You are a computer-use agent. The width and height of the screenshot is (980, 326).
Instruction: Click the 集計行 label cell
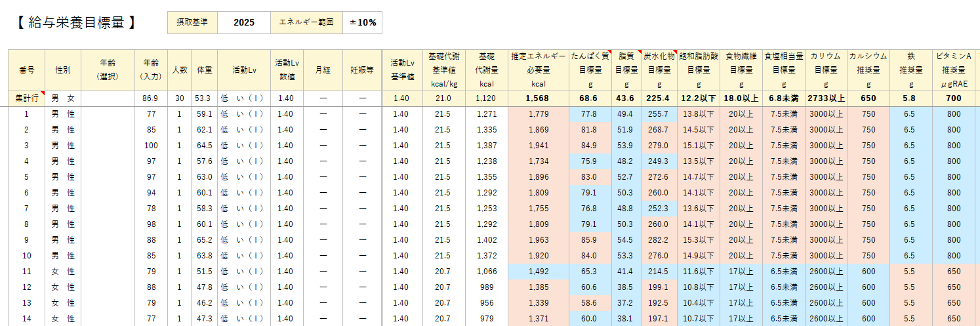27,98
